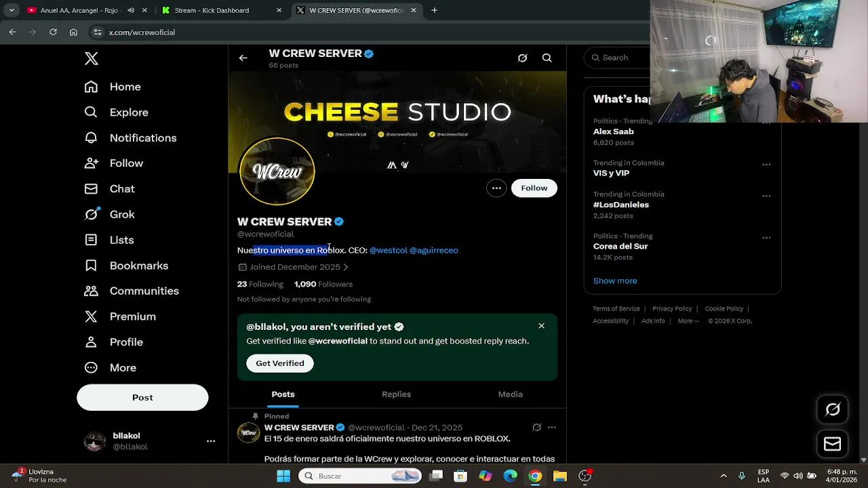This screenshot has height=488, width=868.
Task: Open a new browser tab
Action: pyautogui.click(x=434, y=10)
